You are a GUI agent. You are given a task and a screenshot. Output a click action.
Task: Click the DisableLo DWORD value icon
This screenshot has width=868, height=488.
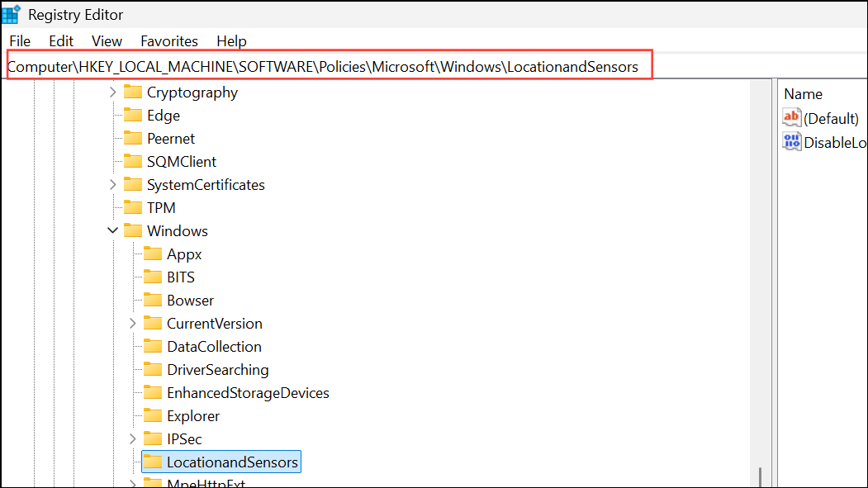(792, 142)
